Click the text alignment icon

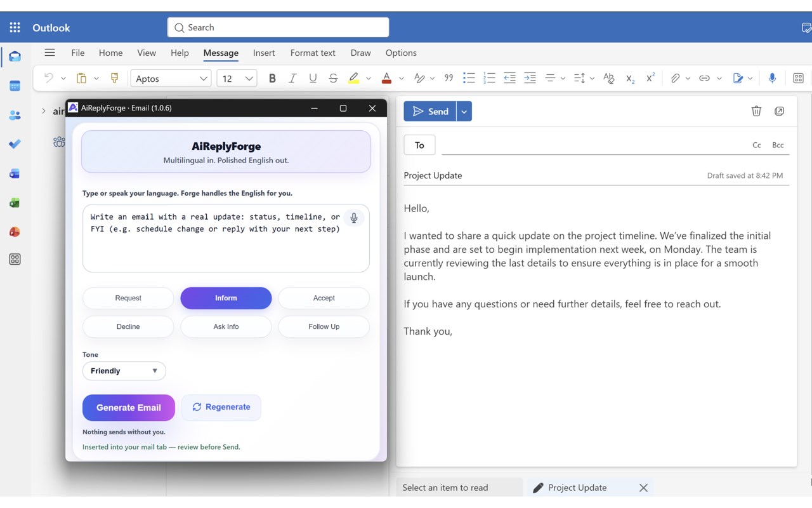pos(550,78)
